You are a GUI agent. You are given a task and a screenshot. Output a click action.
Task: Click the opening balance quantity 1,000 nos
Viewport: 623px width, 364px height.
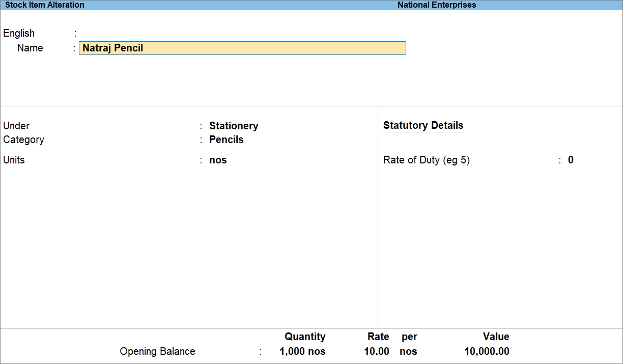tap(302, 351)
